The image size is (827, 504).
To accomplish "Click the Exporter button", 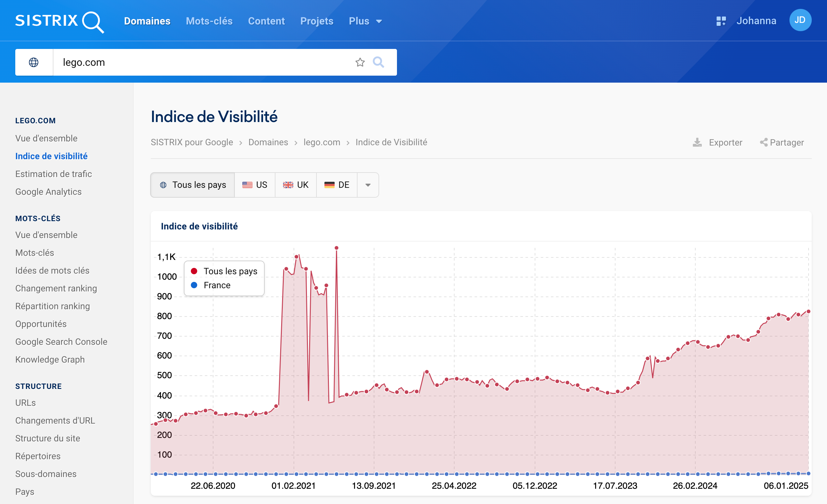I will coord(717,142).
